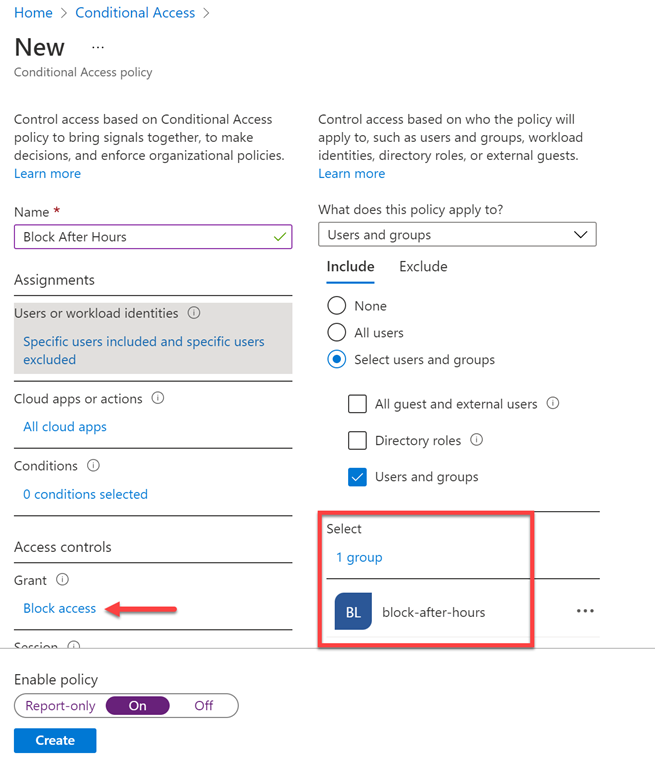Switch to the Exclude tab
655x768 pixels.
423,267
